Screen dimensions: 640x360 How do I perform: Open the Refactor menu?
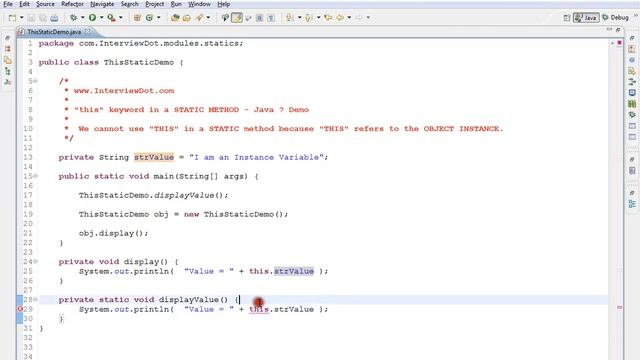pos(72,4)
